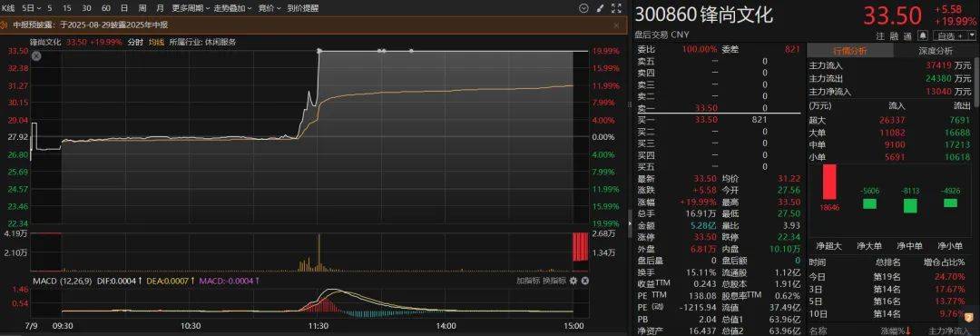The width and height of the screenshot is (980, 336).
Task: Toggle the 分时 intraday line display
Action: pos(135,42)
